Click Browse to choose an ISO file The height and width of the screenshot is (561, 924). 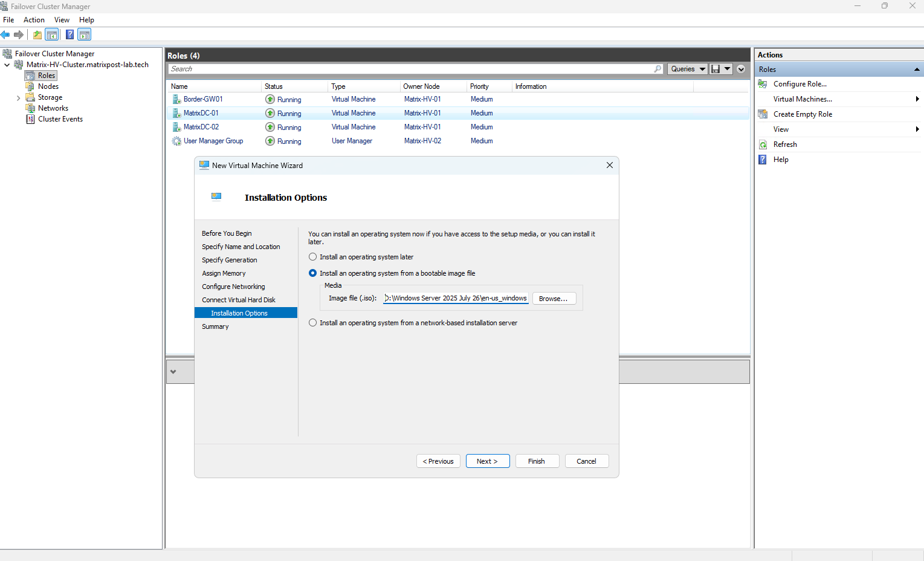554,299
